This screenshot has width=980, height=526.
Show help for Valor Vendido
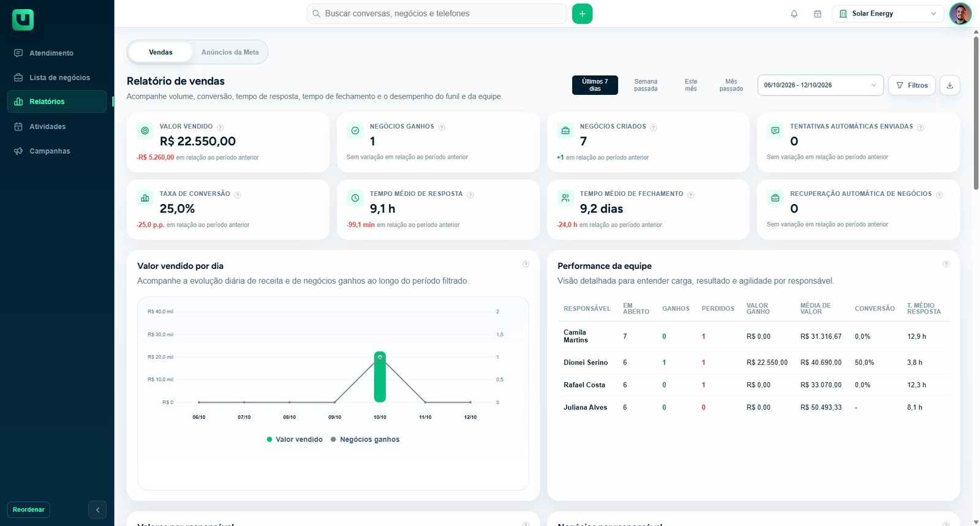tap(220, 127)
